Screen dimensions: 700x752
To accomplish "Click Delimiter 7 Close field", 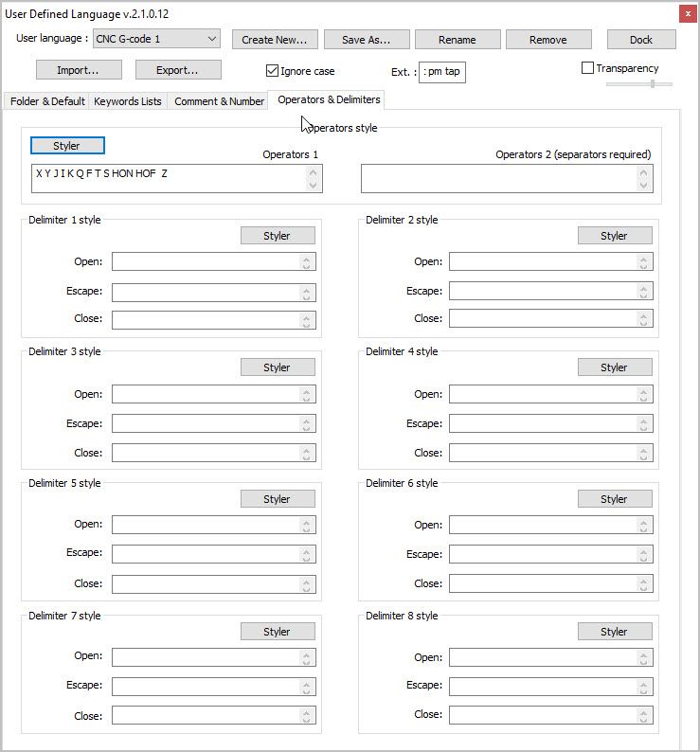I will 213,715.
